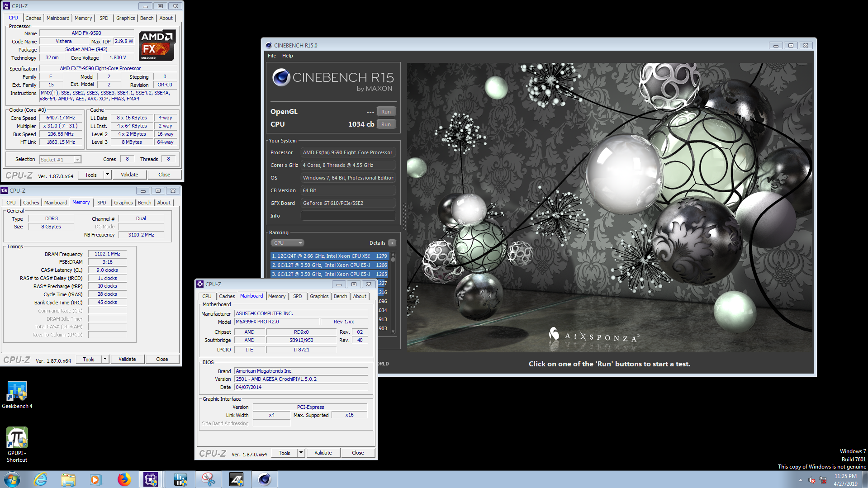Click the Ranking scrollbar up arrow
This screenshot has width=868, height=488.
(x=393, y=255)
